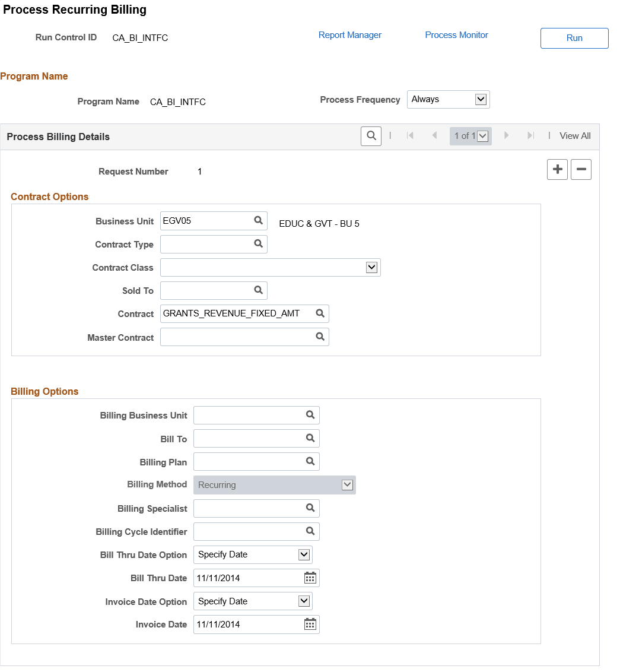Click View All in Process Billing Details
620x672 pixels.
click(x=575, y=136)
